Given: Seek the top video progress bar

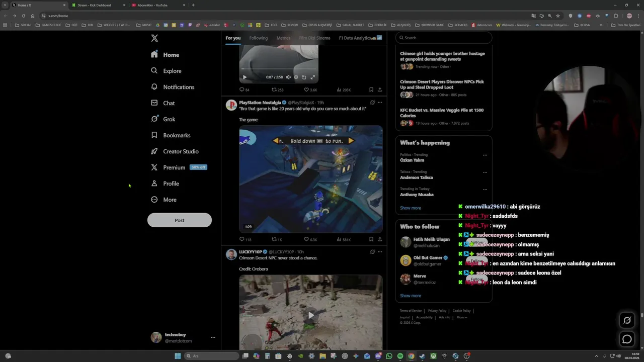Looking at the screenshot, I should click(279, 69).
